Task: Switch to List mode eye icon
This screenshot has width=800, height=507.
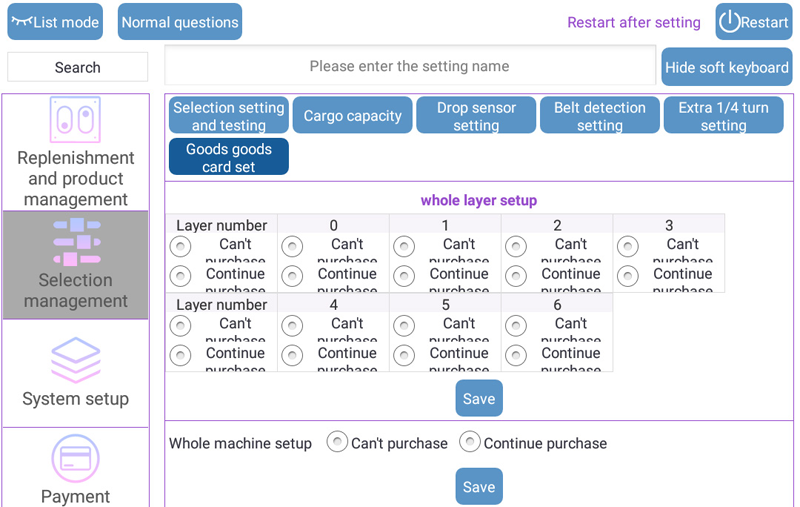Action: (55, 22)
